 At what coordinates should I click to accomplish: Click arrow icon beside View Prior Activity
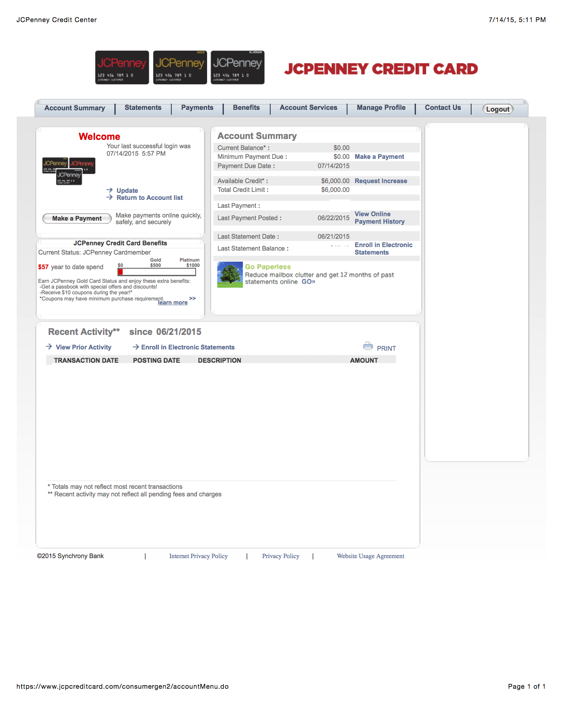coord(49,347)
